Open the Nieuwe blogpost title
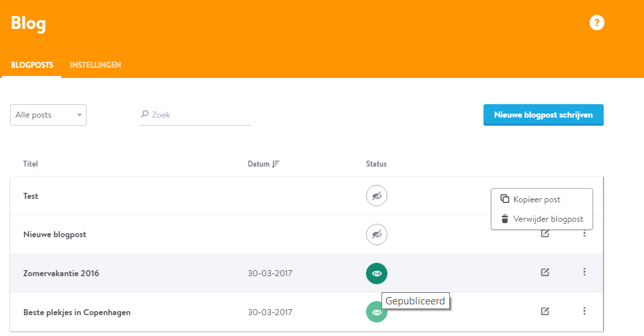 click(x=54, y=235)
